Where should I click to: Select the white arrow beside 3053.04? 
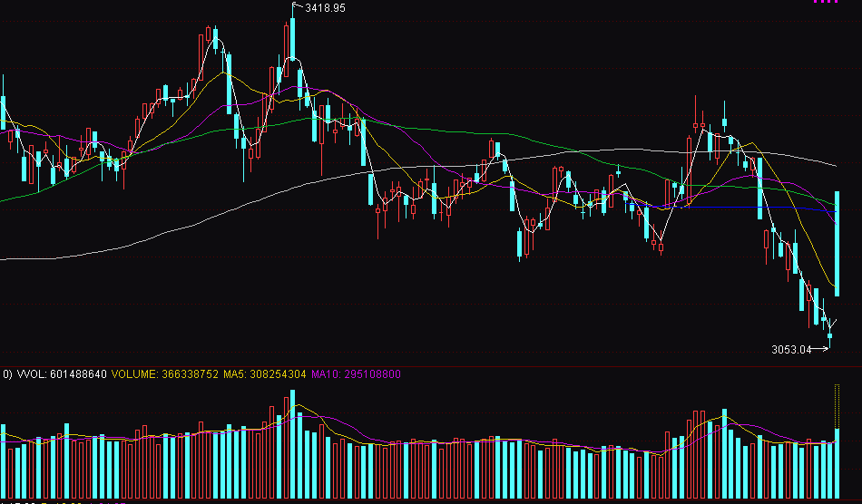820,349
